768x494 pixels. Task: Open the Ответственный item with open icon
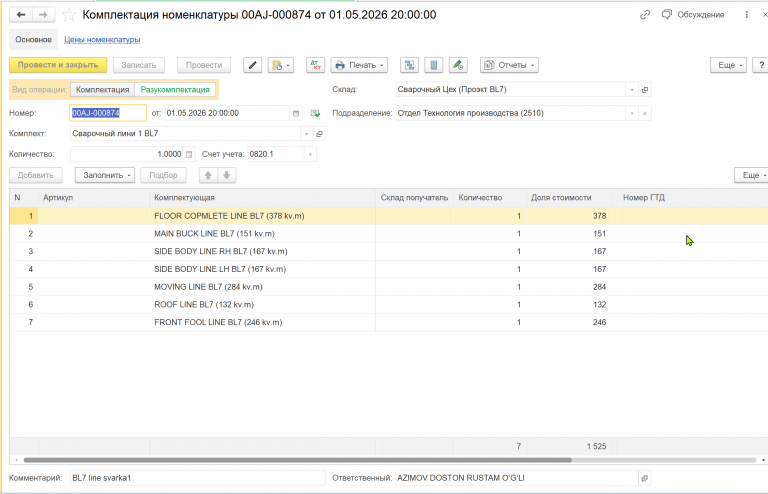tap(645, 478)
